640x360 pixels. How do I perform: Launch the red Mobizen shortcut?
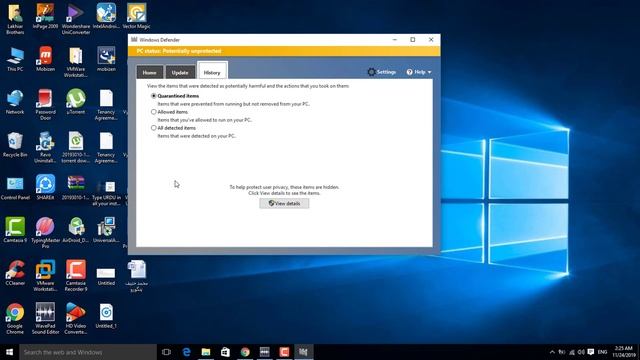click(x=45, y=59)
